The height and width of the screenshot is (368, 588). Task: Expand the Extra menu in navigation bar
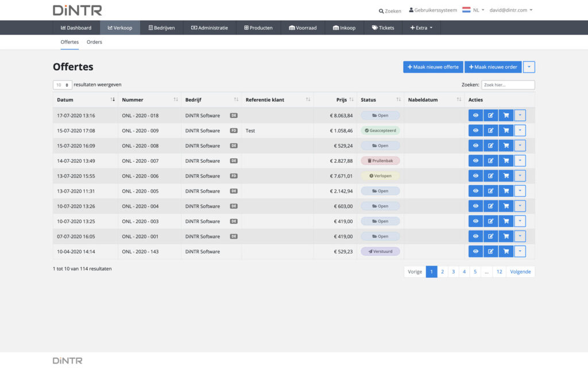421,28
